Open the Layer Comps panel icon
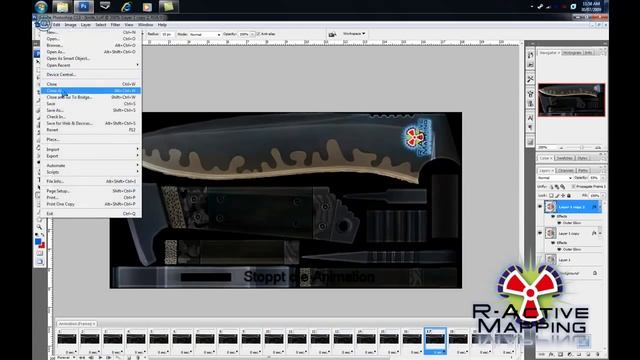Screen dimensions: 640x360 coord(530,142)
